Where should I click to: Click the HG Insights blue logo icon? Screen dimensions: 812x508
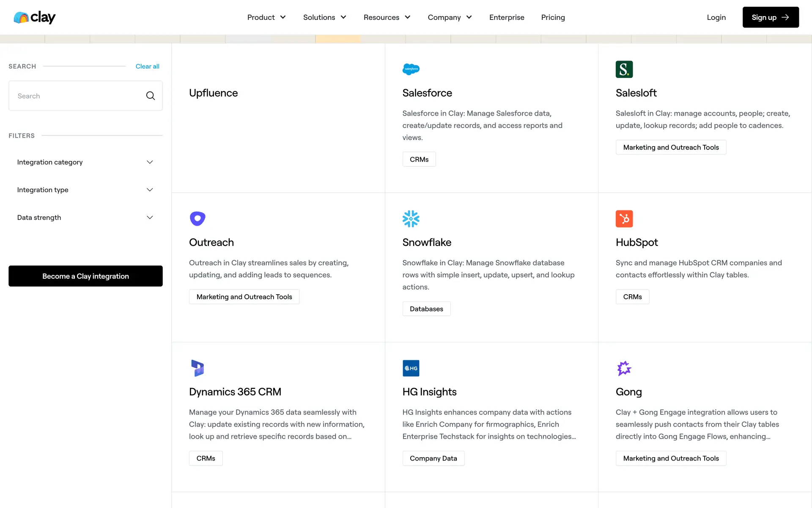(x=411, y=368)
